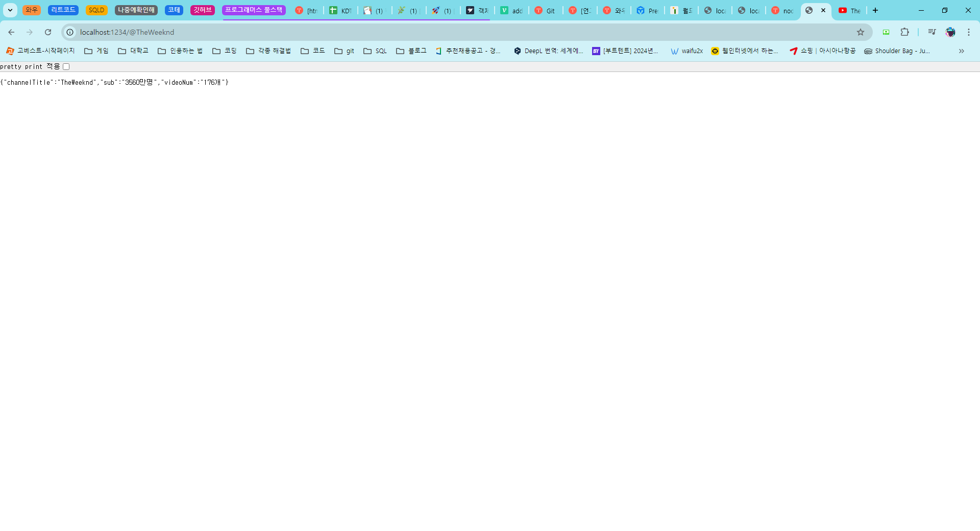Screen dimensions: 980x531
Task: Open the 코드 bookmark folder
Action: [x=313, y=51]
